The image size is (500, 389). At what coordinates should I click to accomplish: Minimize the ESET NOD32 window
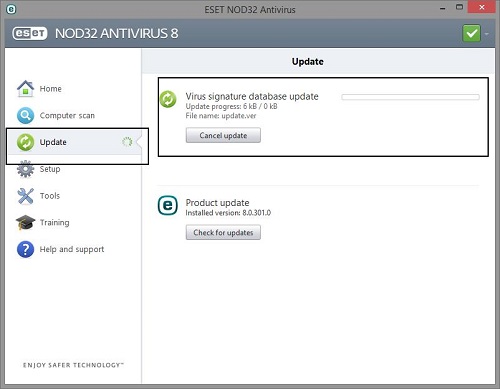click(443, 8)
